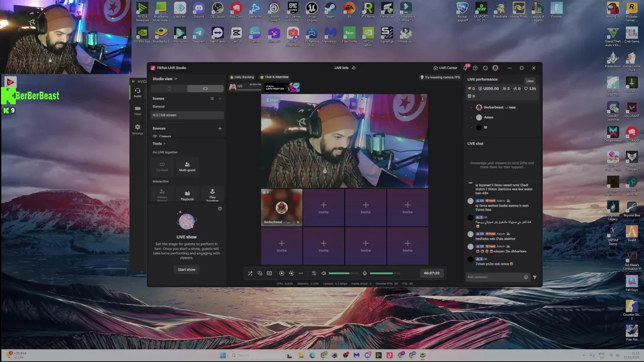Click the notifications bell in TikTok LIVE Studio
This screenshot has height=362, width=644.
pyautogui.click(x=465, y=68)
